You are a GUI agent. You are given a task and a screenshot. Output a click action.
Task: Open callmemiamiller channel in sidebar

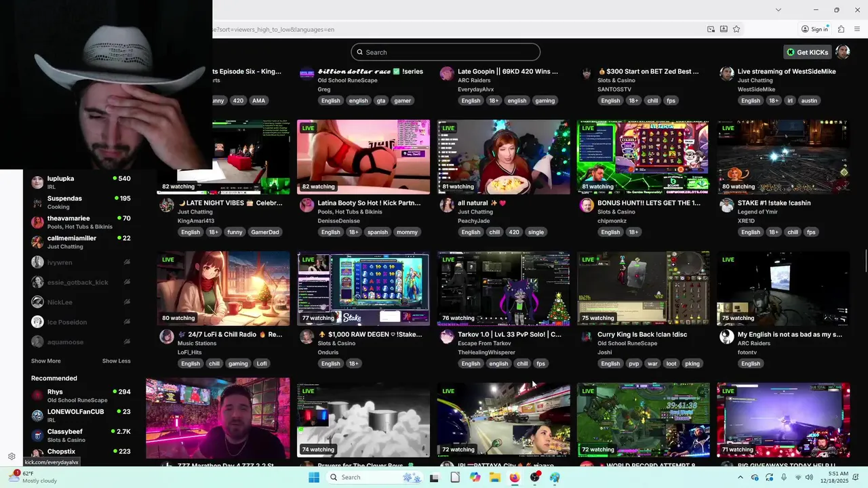[x=80, y=242]
